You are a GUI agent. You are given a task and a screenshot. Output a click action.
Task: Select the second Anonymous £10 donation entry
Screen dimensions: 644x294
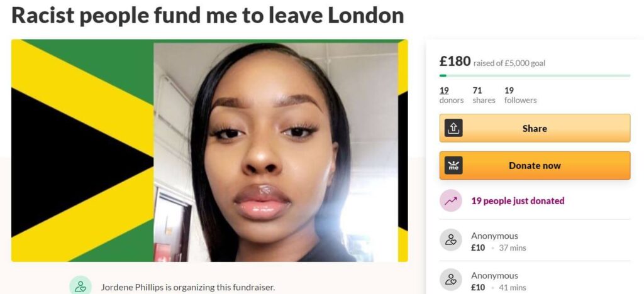[x=535, y=280]
